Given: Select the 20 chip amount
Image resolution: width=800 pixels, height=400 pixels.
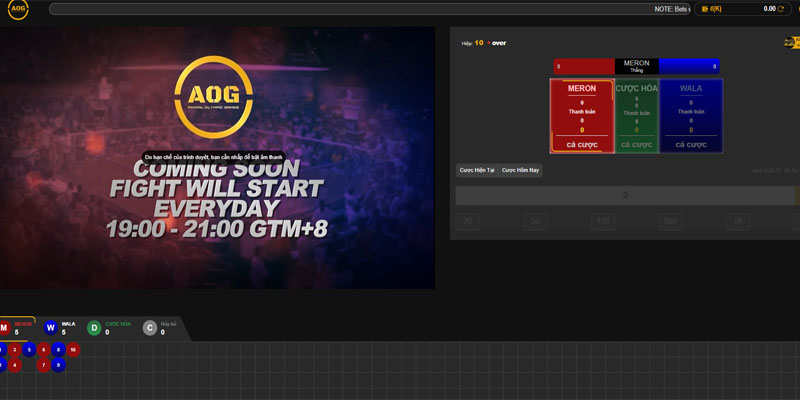Looking at the screenshot, I should point(467,221).
